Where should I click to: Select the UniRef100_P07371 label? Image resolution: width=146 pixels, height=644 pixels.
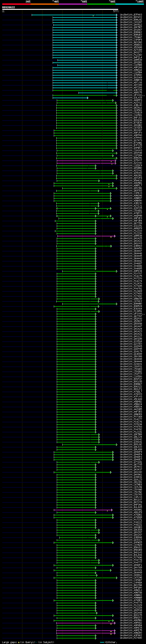pos(131,520)
